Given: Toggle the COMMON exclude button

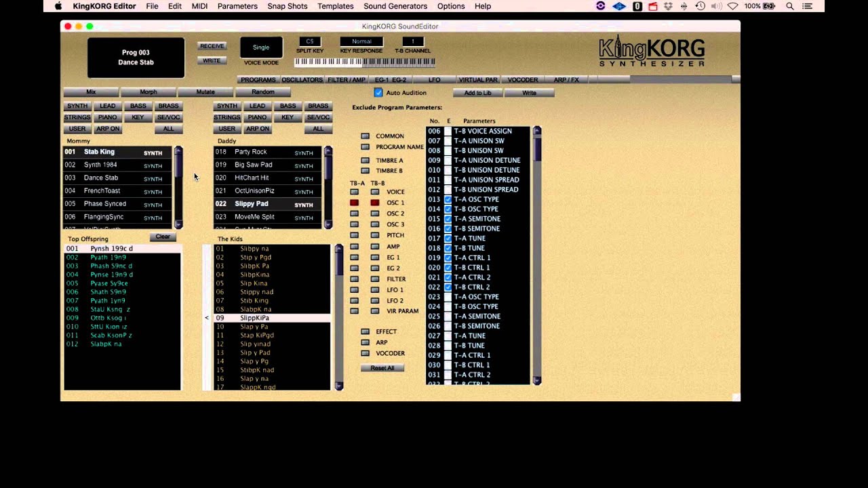Looking at the screenshot, I should [x=365, y=136].
